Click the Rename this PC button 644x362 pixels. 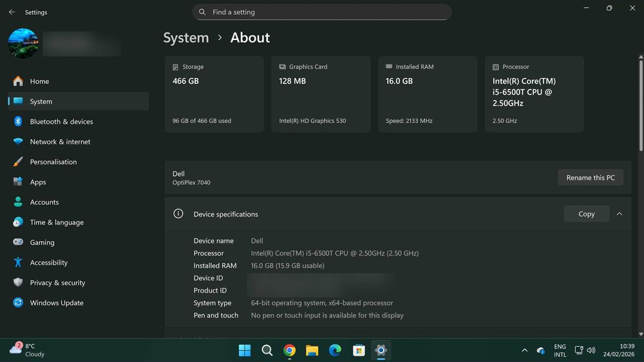[x=590, y=178]
